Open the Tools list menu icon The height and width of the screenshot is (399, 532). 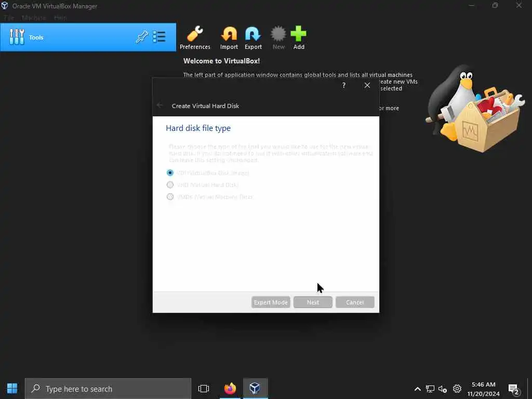(x=159, y=37)
